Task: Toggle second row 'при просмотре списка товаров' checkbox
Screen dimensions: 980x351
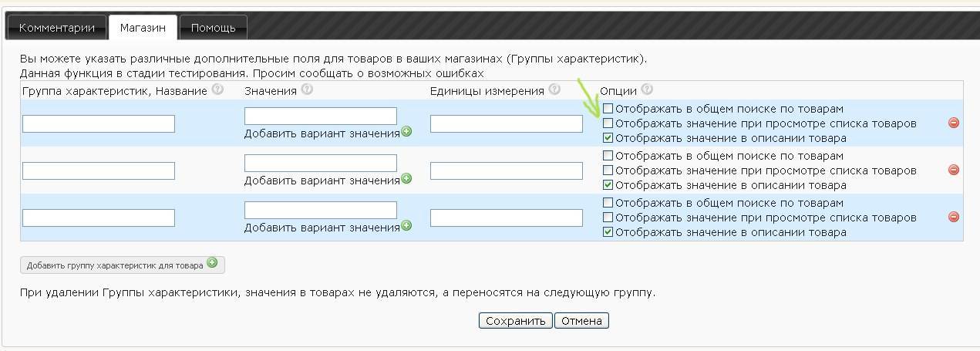Action: pyautogui.click(x=608, y=170)
